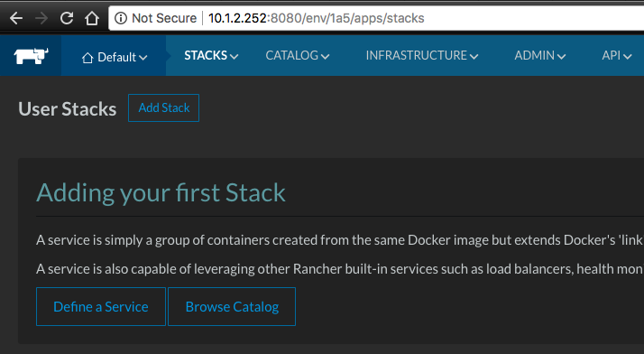
Task: Click the Add Stack button
Action: pos(163,107)
